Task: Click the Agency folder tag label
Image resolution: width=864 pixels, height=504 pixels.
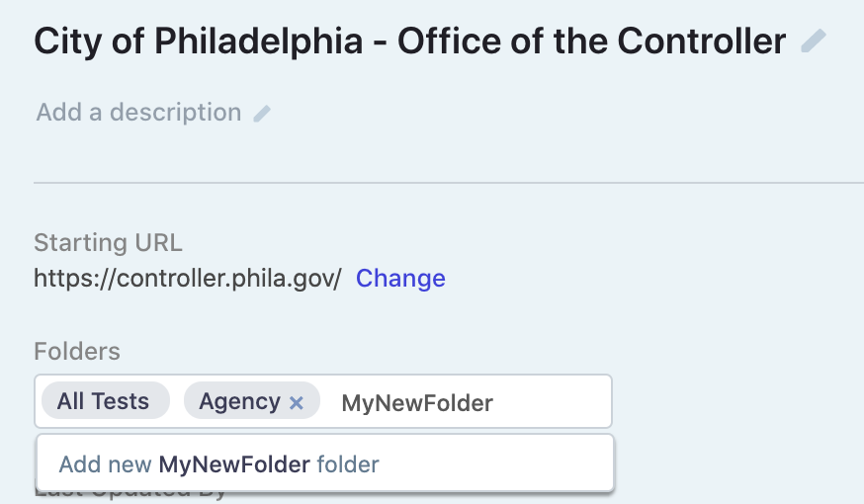Action: 239,401
